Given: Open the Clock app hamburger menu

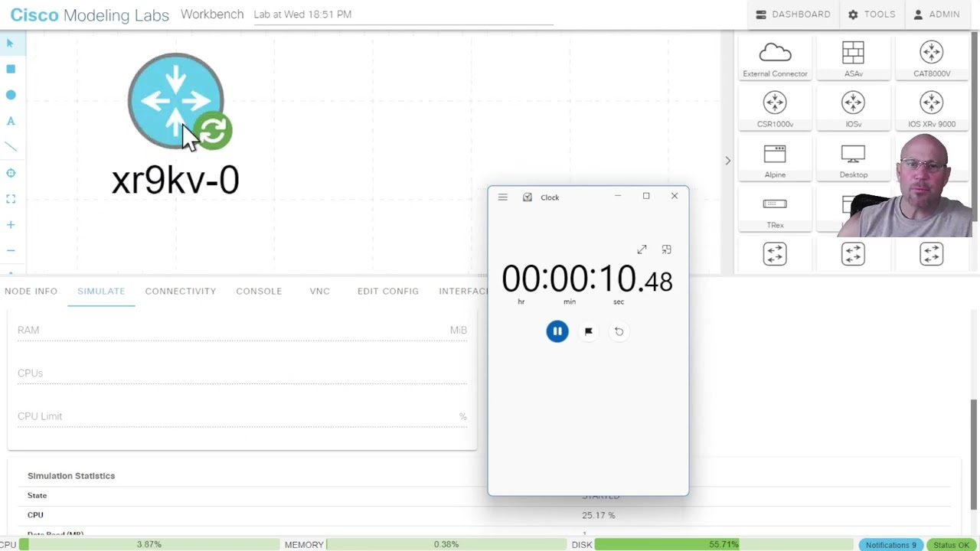Looking at the screenshot, I should tap(502, 197).
